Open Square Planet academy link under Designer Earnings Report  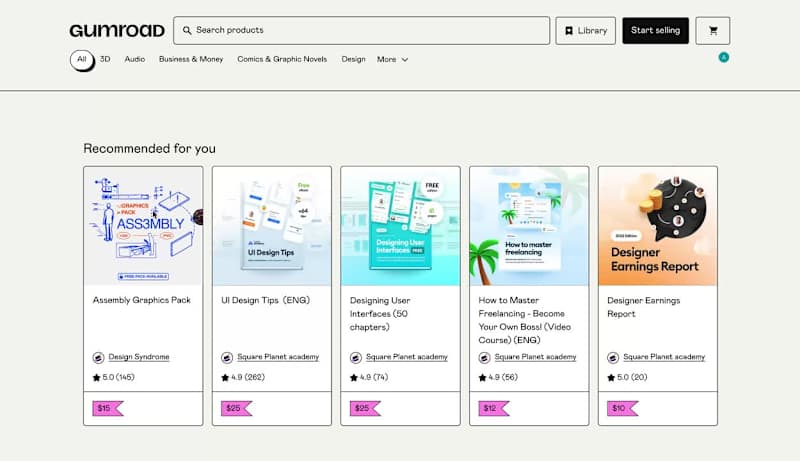tap(664, 357)
